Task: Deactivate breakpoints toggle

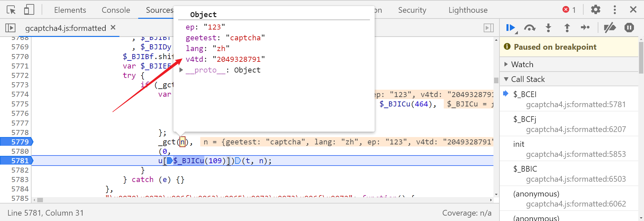Action: 610,28
